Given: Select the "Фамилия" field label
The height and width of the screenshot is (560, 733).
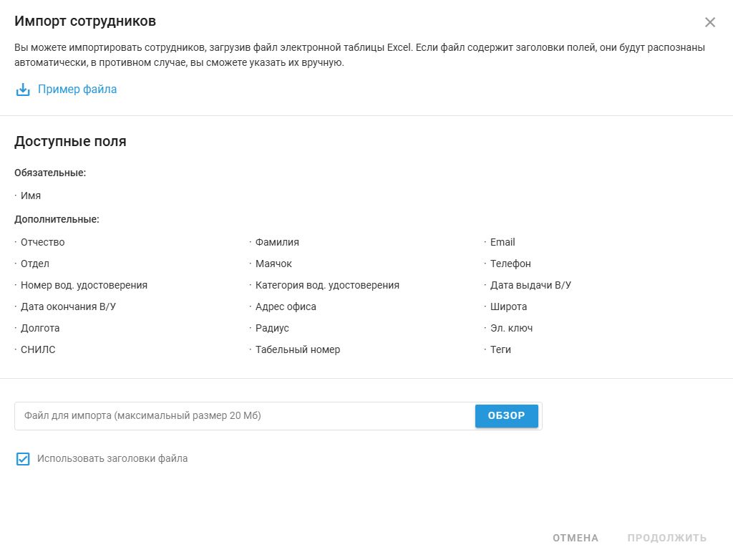Looking at the screenshot, I should tap(277, 242).
